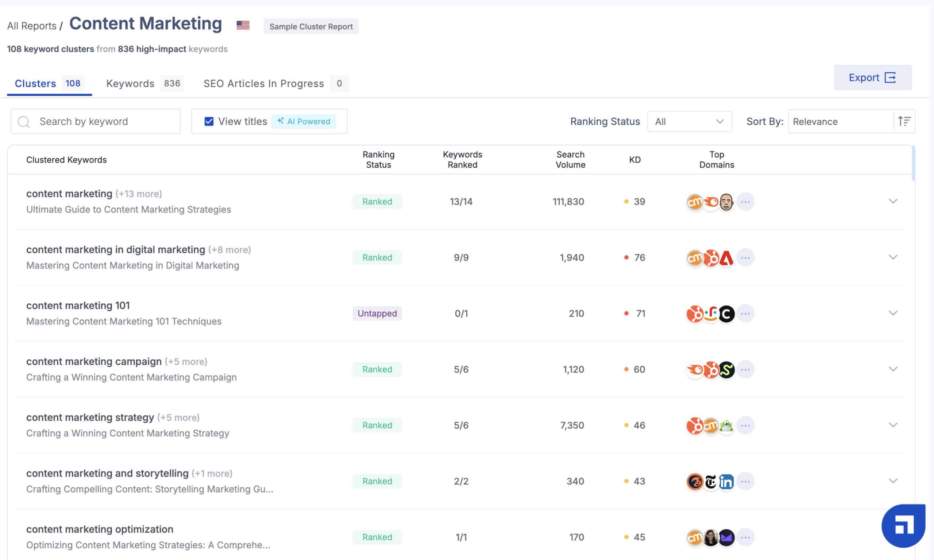Open the Sort By Relevance dropdown
Image resolution: width=934 pixels, height=560 pixels.
(841, 121)
